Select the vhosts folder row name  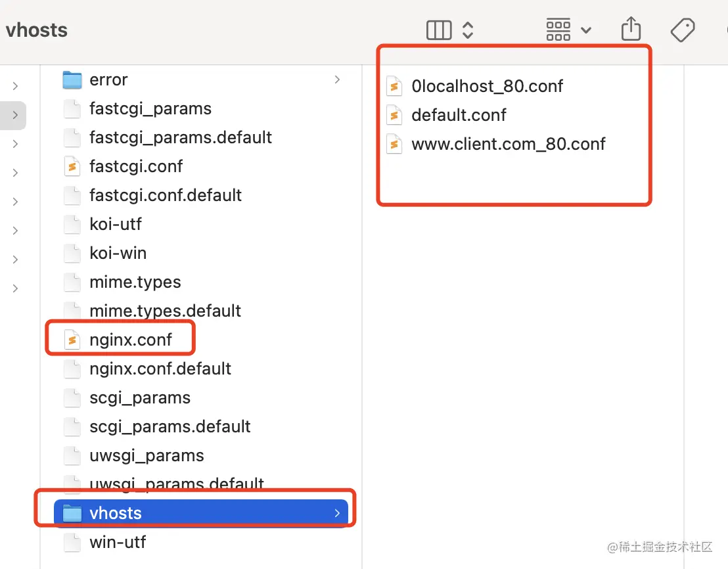116,513
